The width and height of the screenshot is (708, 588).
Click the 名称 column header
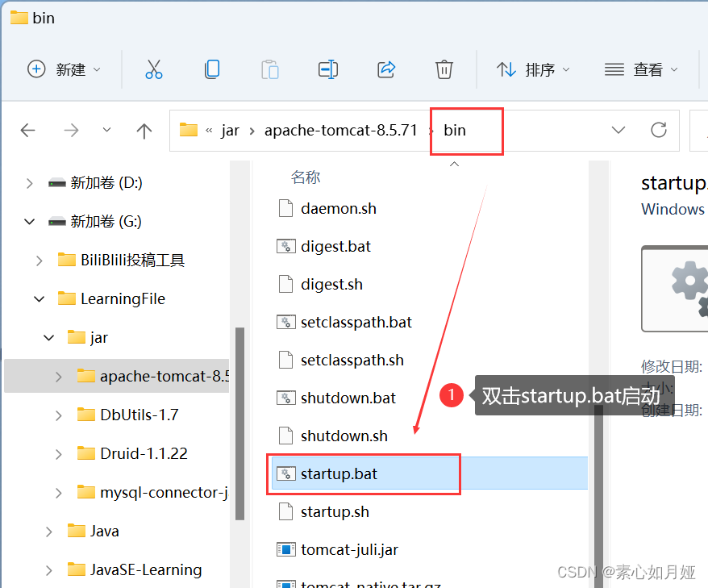(x=306, y=177)
